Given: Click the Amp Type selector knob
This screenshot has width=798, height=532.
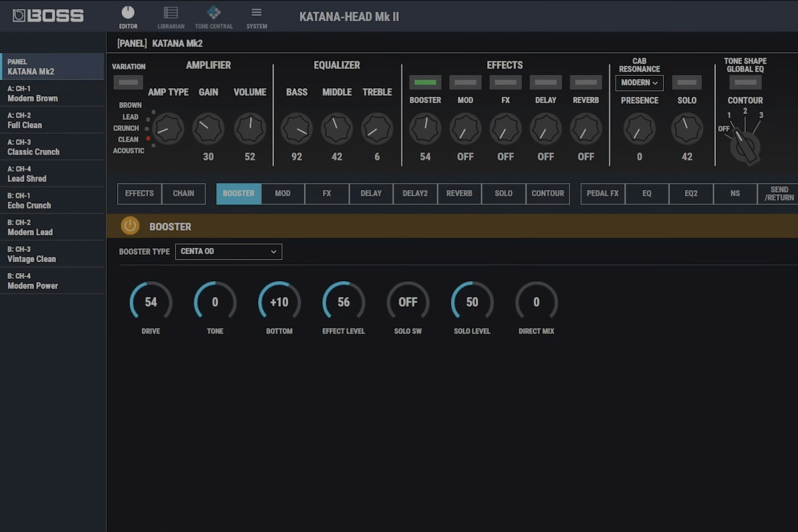Looking at the screenshot, I should [x=168, y=129].
